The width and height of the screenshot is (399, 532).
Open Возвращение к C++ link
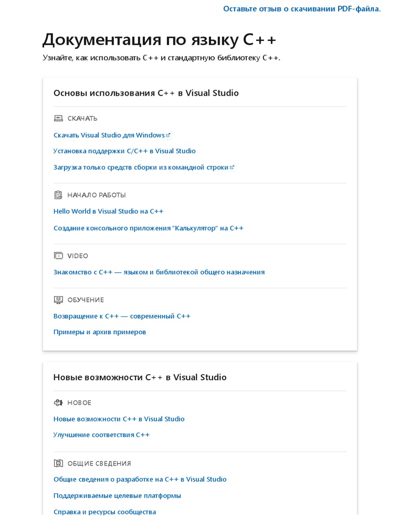[122, 316]
